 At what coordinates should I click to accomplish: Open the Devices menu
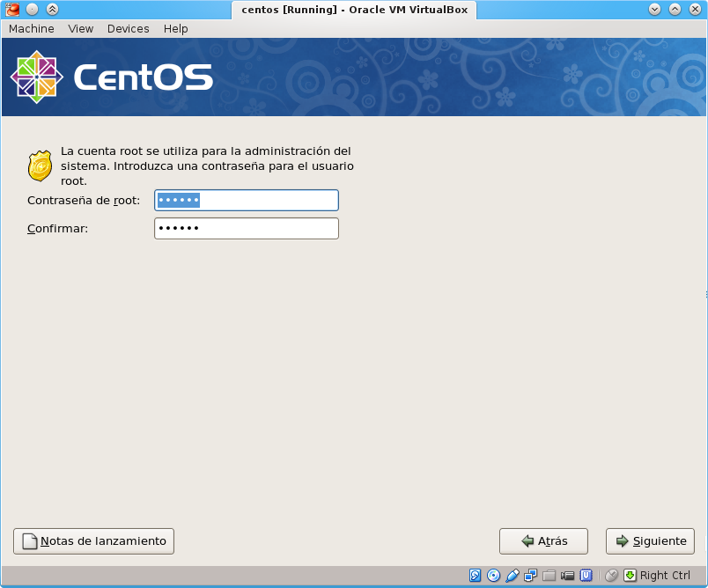(x=129, y=28)
